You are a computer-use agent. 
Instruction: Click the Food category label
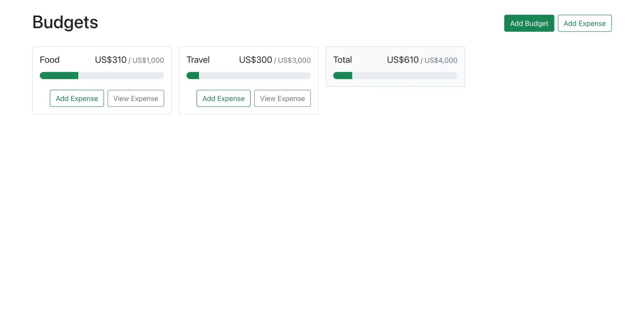click(50, 59)
